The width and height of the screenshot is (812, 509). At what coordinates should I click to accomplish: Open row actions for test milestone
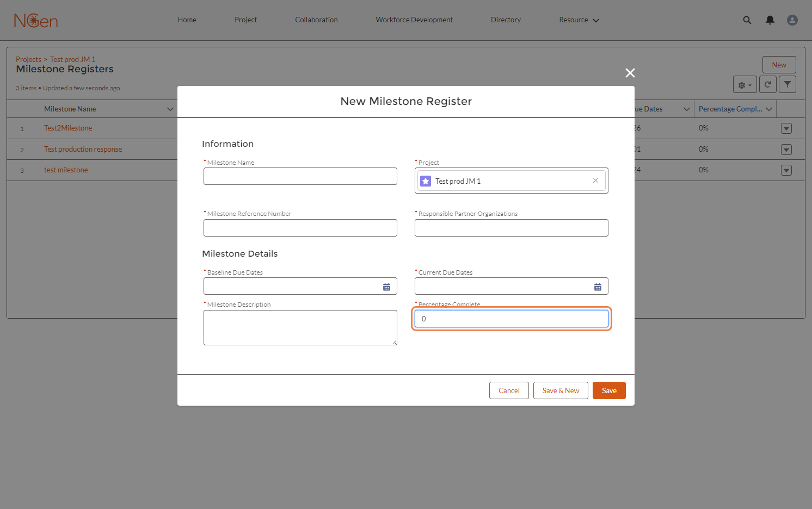786,170
